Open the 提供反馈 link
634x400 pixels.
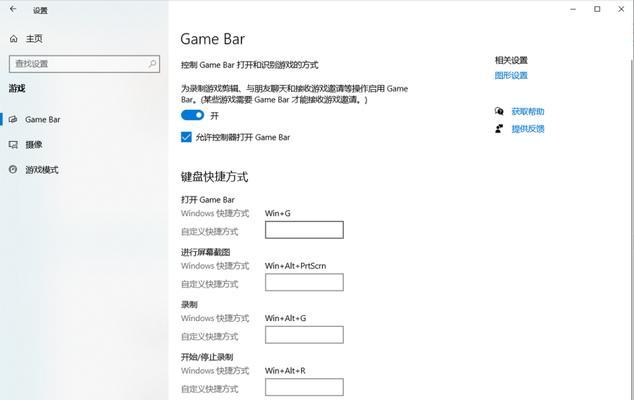(528, 129)
